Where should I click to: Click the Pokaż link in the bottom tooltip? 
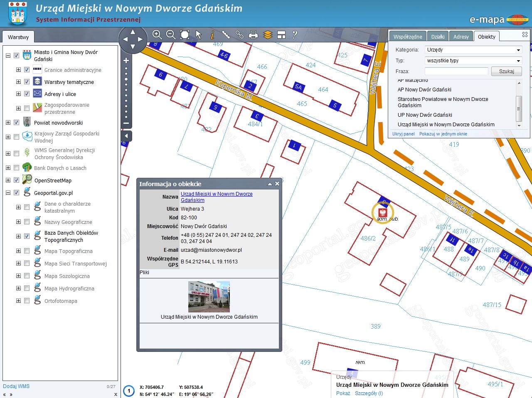[x=343, y=393]
